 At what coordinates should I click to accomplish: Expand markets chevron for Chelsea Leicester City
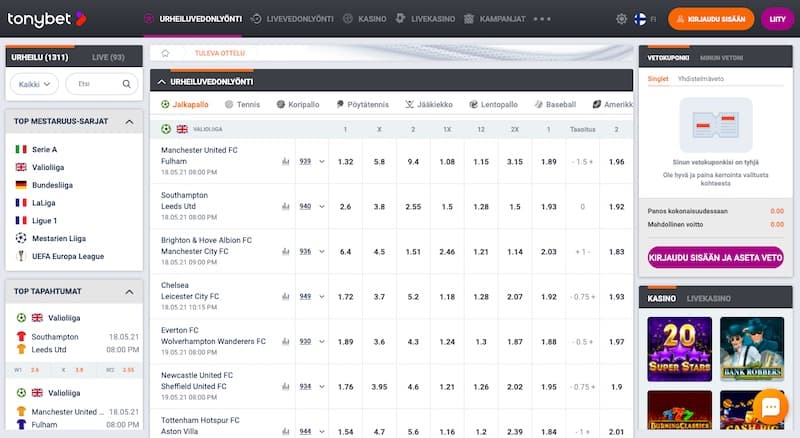(321, 296)
